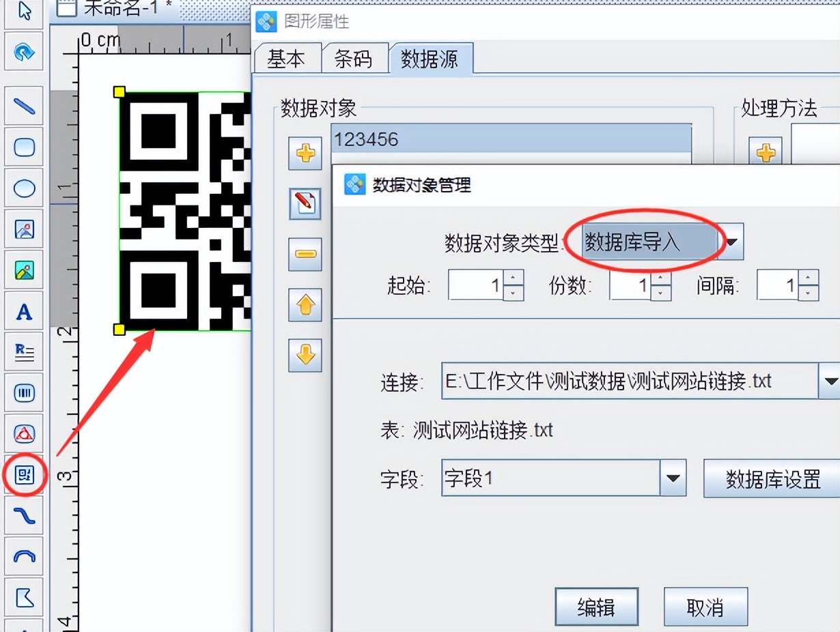Viewport: 840px width, 632px height.
Task: Click the 连接 file path field
Action: point(630,381)
